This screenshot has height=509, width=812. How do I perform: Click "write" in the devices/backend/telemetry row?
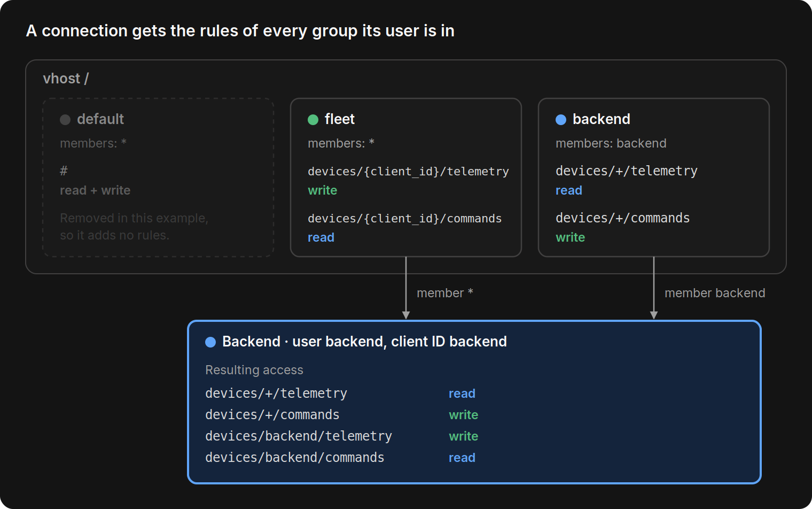tap(464, 436)
